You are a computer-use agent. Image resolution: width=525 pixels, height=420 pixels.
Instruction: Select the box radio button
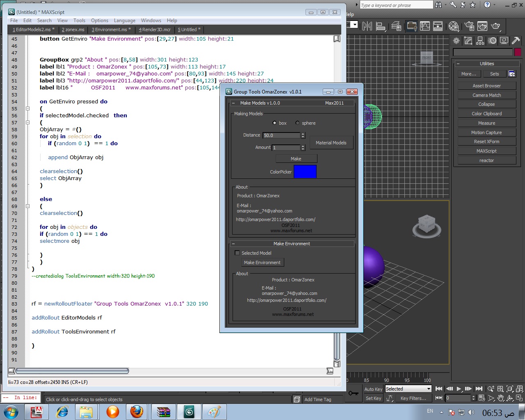pos(274,123)
